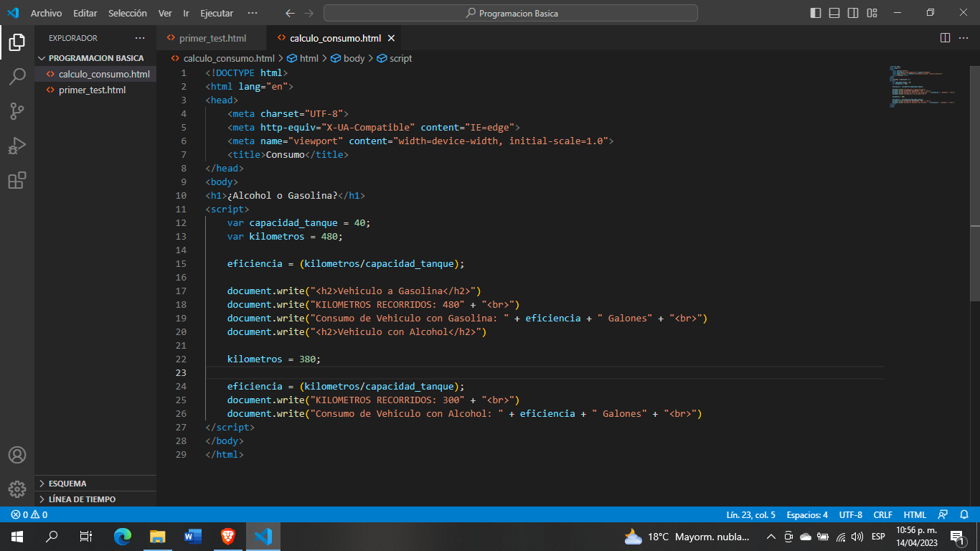Change end of line sequence CRLF
Viewport: 980px width, 551px height.
[883, 514]
